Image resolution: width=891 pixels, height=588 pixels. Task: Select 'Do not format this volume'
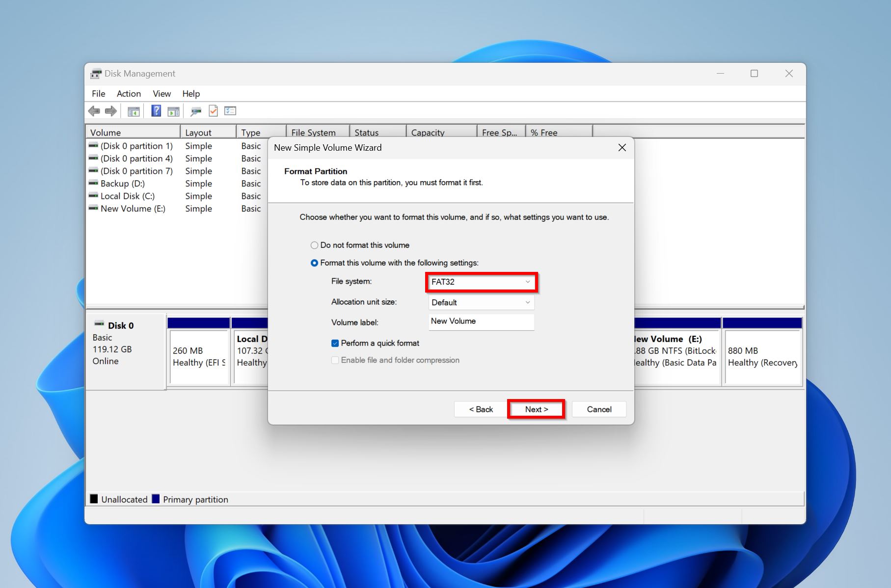(x=314, y=245)
